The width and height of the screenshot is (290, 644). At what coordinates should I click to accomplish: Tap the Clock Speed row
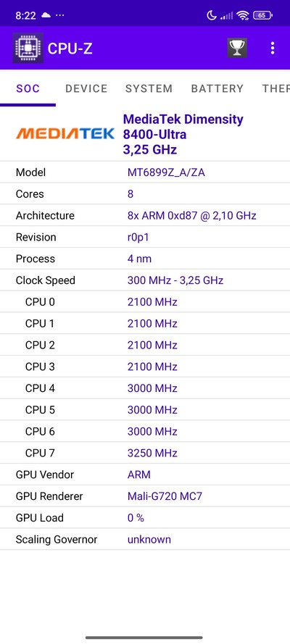(x=145, y=280)
